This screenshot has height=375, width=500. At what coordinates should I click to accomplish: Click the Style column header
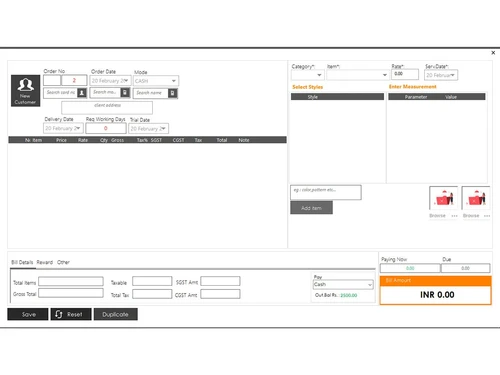pos(312,97)
